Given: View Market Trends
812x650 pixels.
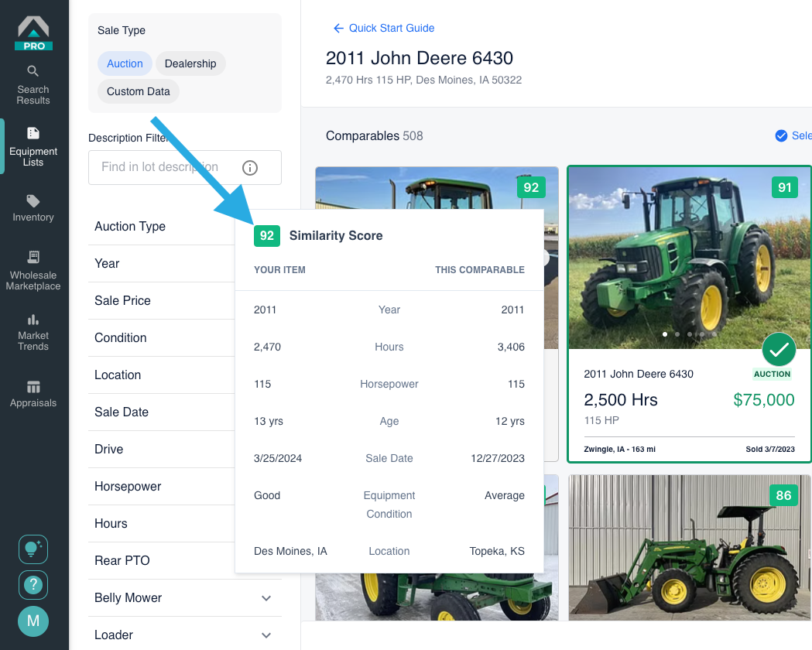Looking at the screenshot, I should point(33,332).
